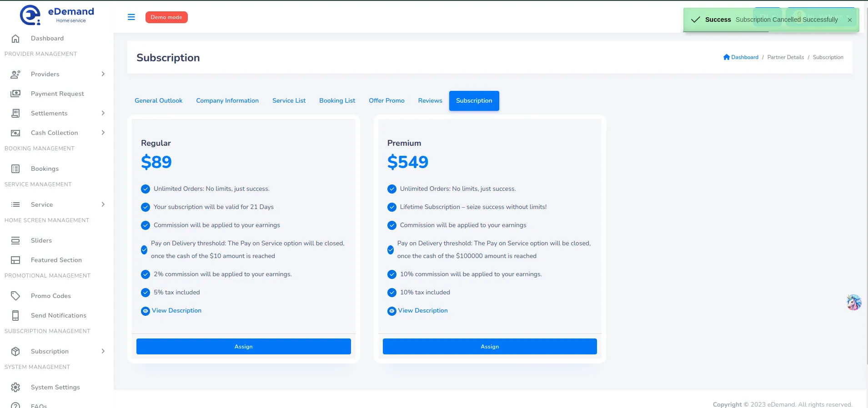Click the FAQs question mark icon
Image resolution: width=868 pixels, height=408 pixels.
[x=15, y=405]
